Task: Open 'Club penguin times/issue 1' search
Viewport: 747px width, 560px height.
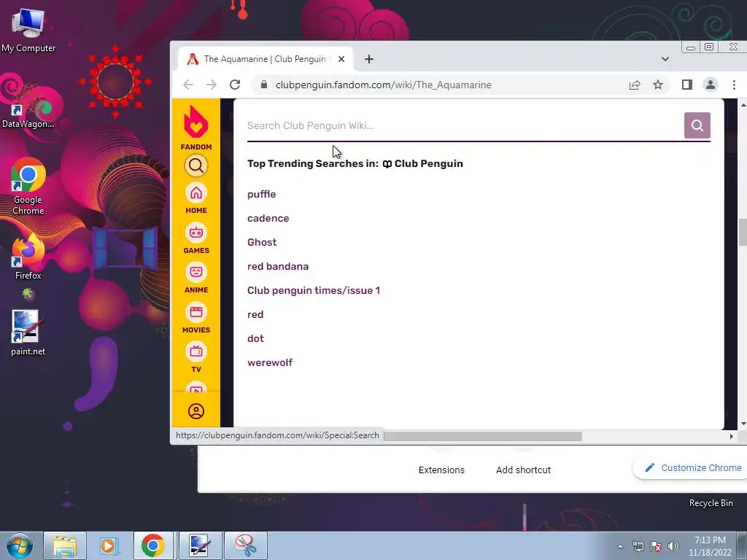Action: [314, 290]
